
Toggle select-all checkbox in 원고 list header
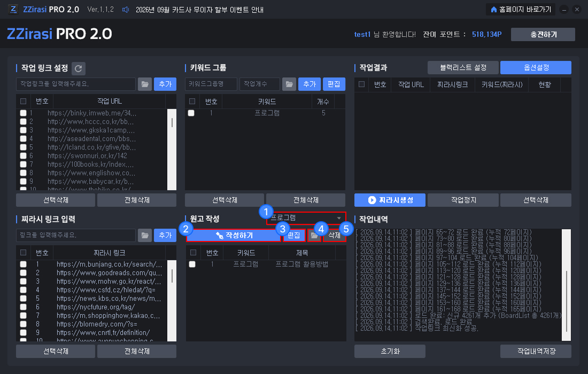[193, 253]
